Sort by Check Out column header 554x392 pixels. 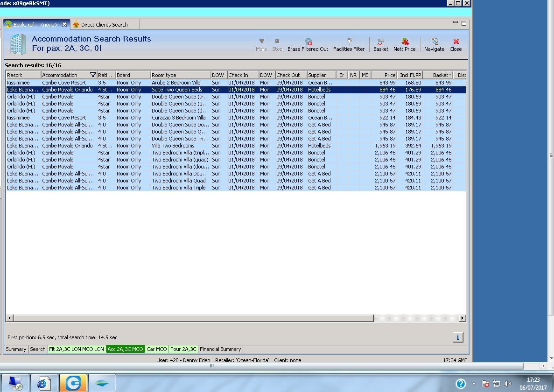pyautogui.click(x=291, y=75)
